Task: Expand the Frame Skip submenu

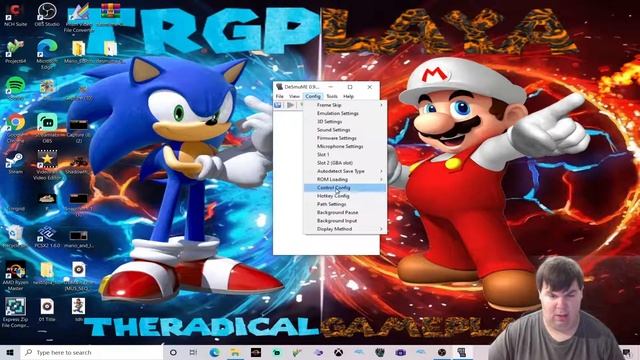Action: click(345, 105)
